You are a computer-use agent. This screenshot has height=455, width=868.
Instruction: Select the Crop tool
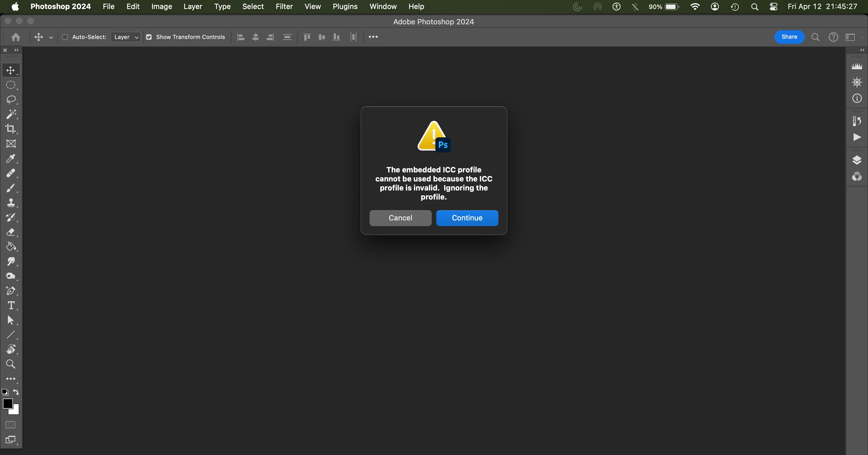pos(11,129)
